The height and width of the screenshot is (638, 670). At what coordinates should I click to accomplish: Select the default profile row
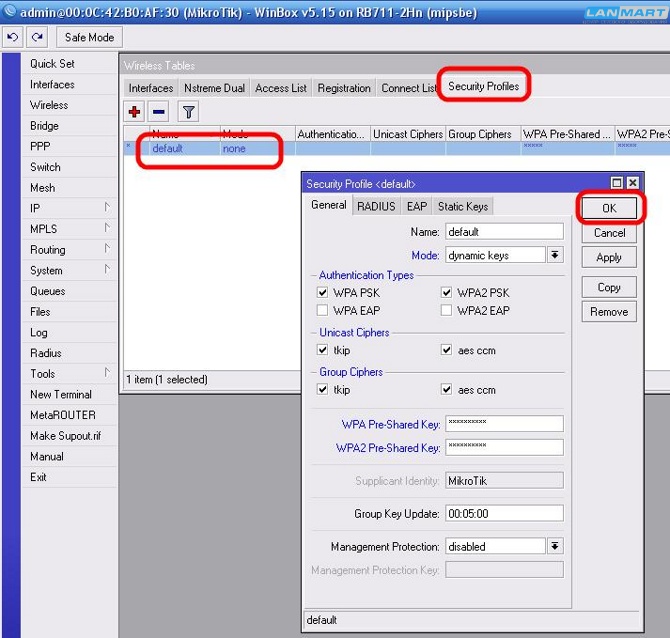click(397, 148)
